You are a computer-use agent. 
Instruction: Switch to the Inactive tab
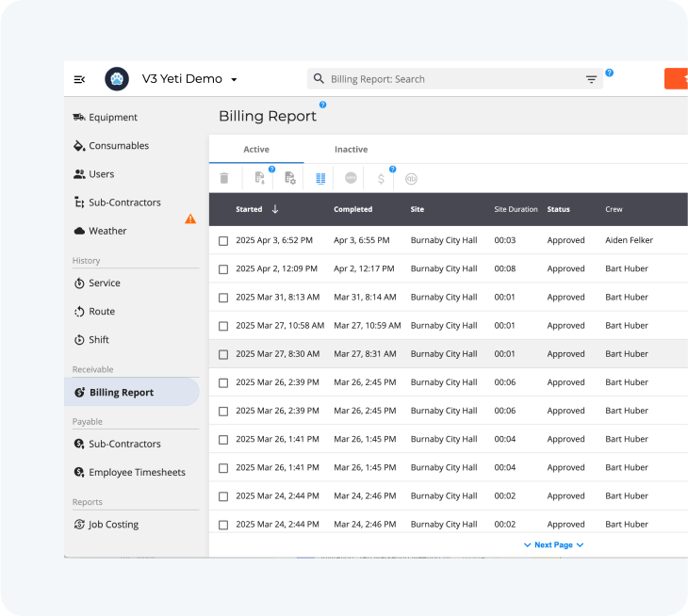coord(351,150)
